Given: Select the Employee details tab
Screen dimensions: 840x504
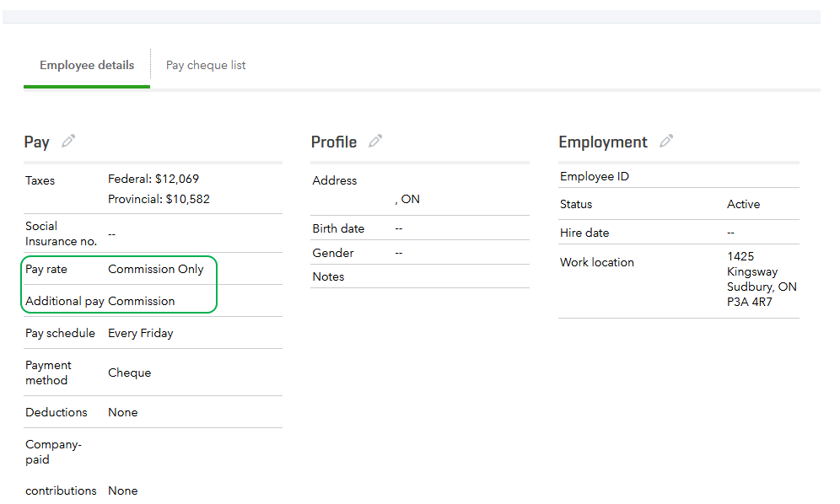Looking at the screenshot, I should point(87,65).
